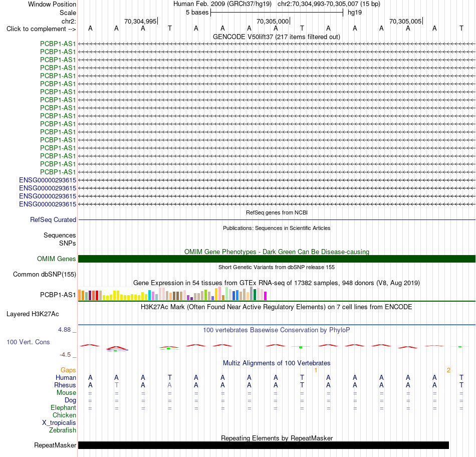Image resolution: width=476 pixels, height=457 pixels.
Task: Open the "OMIM Gene Phenotypes" track title
Action: click(x=277, y=252)
